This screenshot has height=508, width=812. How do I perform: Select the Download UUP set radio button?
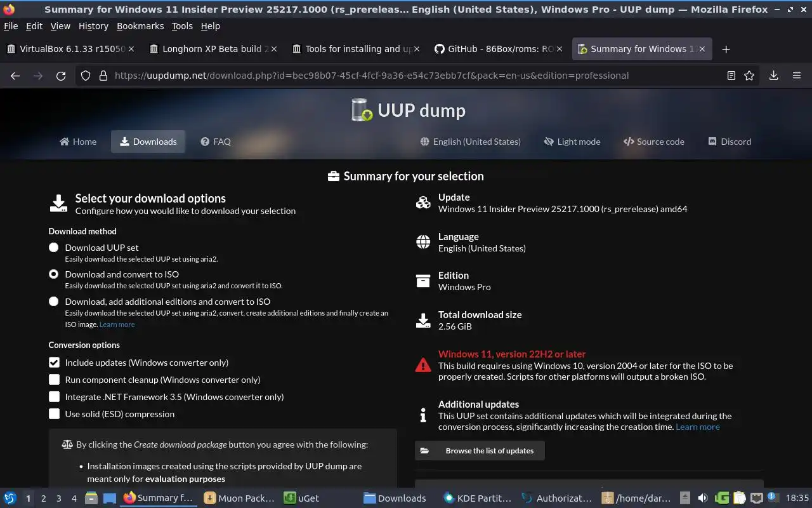[54, 248]
